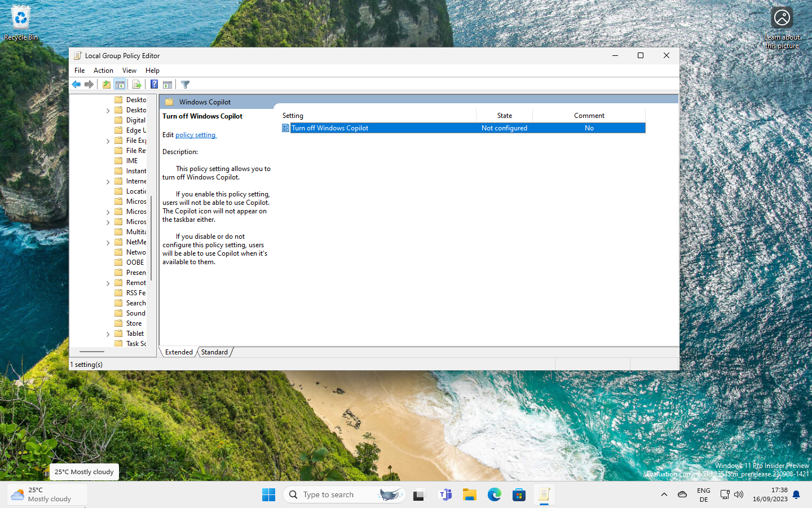Switch to the Standard tab
Image resolution: width=812 pixels, height=508 pixels.
tap(214, 352)
